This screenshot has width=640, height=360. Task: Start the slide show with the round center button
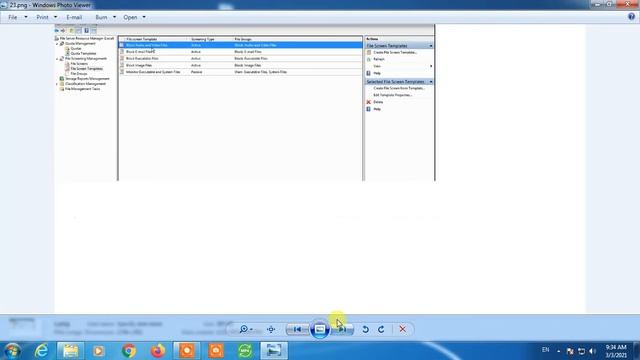click(x=320, y=329)
